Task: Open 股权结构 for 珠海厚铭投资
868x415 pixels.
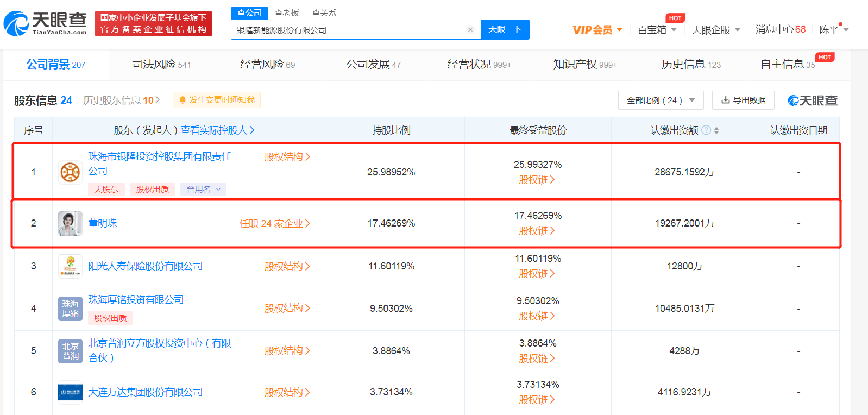Action: tap(287, 309)
